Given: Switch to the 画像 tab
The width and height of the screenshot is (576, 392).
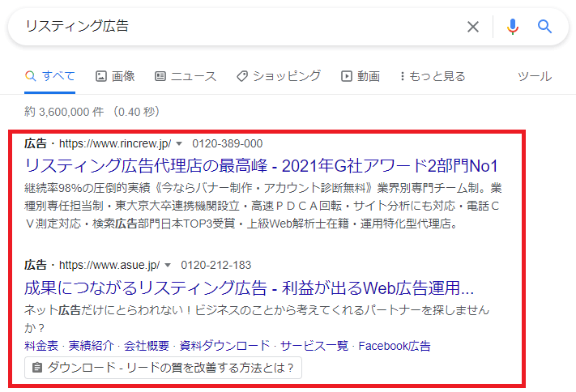Looking at the screenshot, I should pyautogui.click(x=115, y=76).
